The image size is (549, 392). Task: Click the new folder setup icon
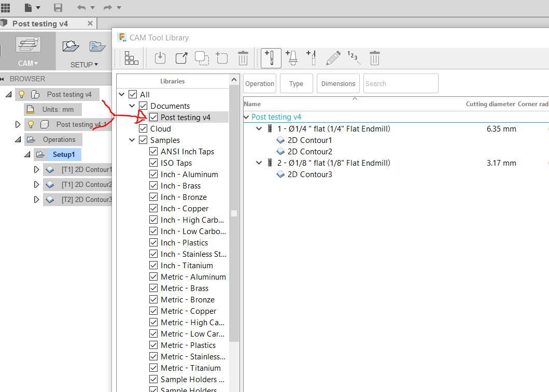97,46
